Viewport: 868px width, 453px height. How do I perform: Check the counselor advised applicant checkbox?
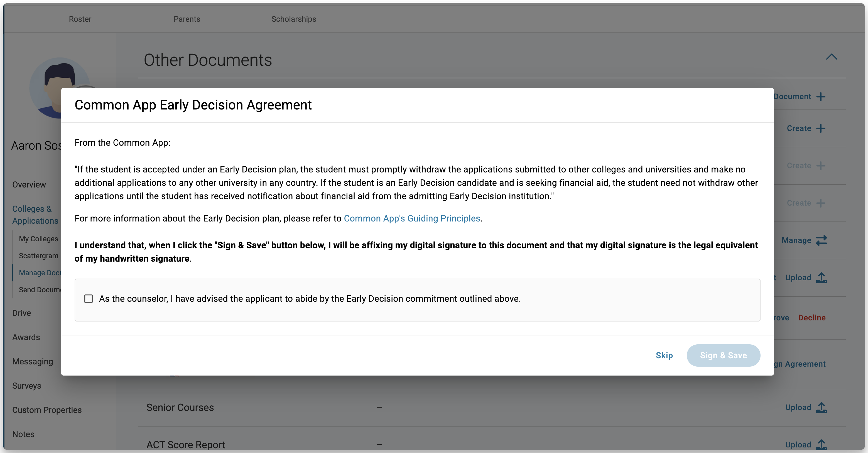pyautogui.click(x=88, y=298)
